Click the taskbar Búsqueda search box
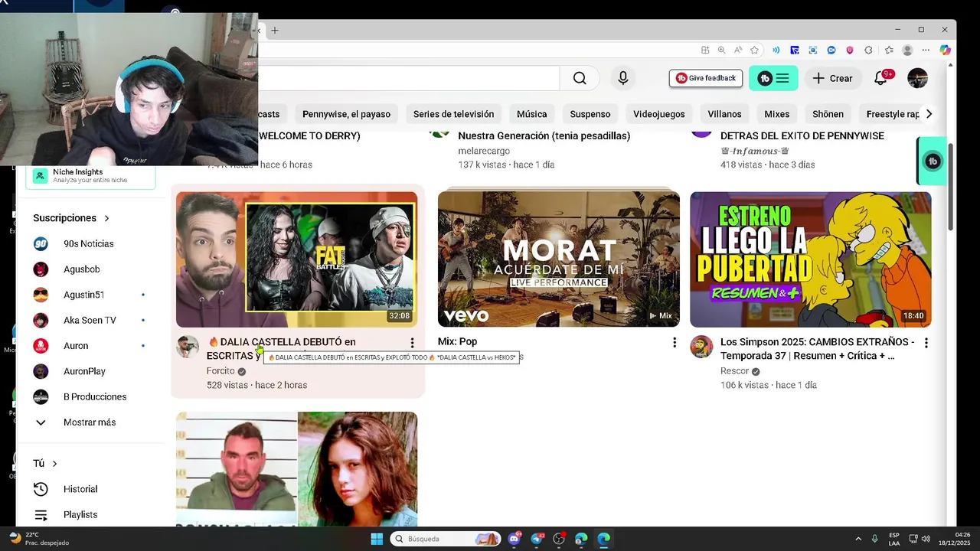The height and width of the screenshot is (551, 980). click(x=446, y=539)
